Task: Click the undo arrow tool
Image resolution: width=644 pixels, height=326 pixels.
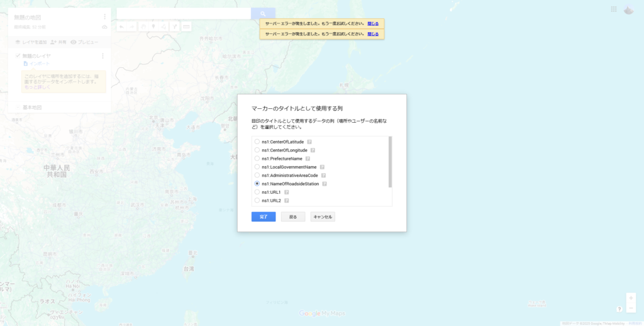Action: click(122, 26)
